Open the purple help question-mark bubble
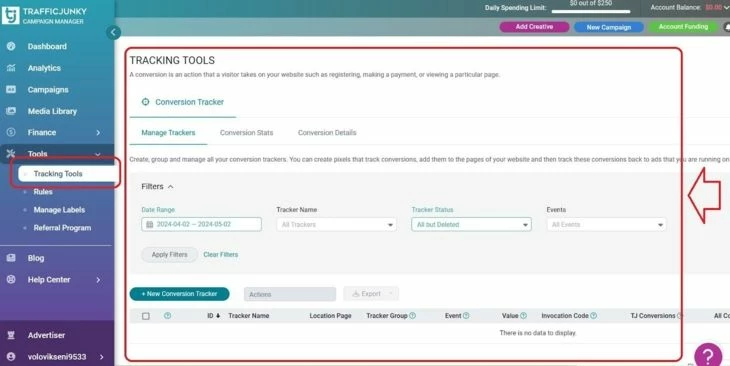 tap(708, 356)
